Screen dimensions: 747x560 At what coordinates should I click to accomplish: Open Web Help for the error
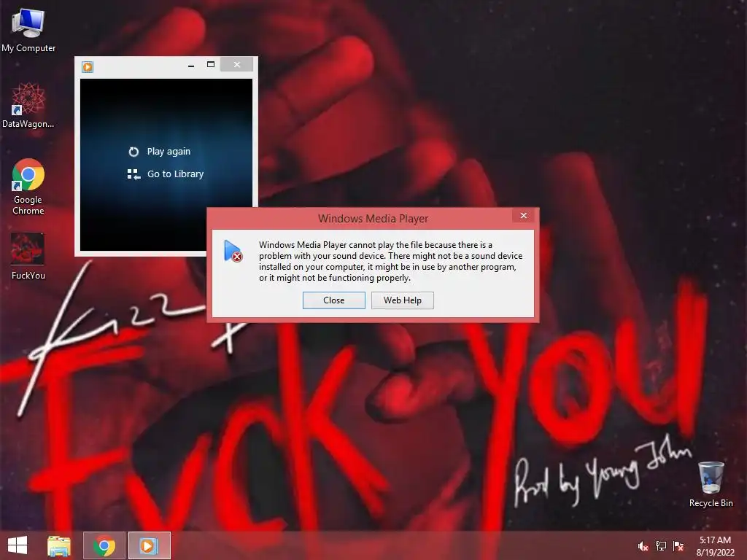click(403, 300)
